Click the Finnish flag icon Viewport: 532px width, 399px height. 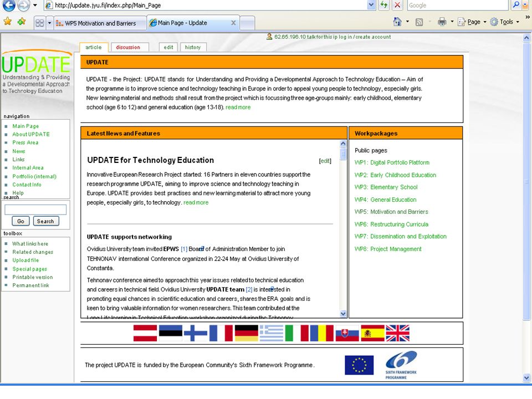click(196, 333)
